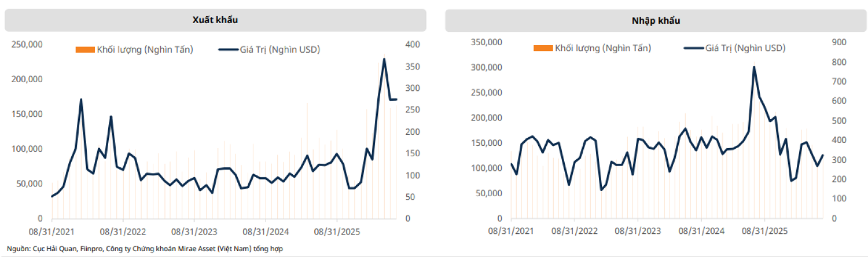The height and width of the screenshot is (257, 868).
Task: Click orange Khối lượng swatch in export legend
Action: point(85,50)
